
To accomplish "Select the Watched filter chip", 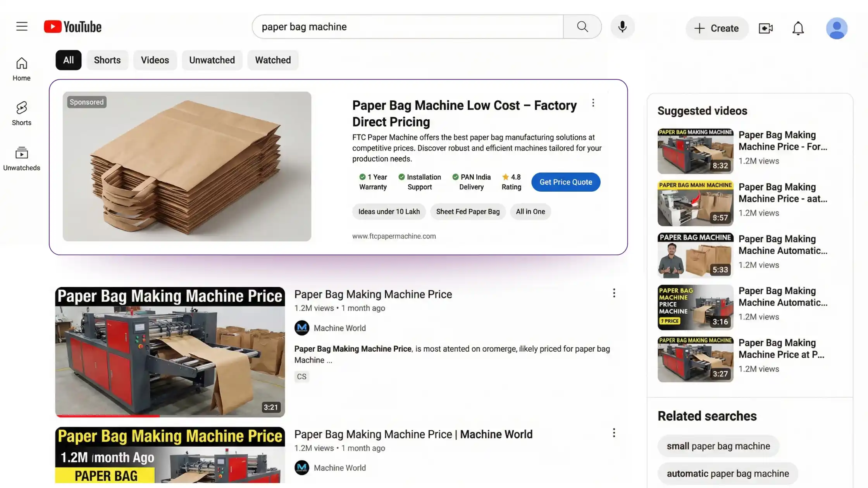I will click(x=273, y=60).
